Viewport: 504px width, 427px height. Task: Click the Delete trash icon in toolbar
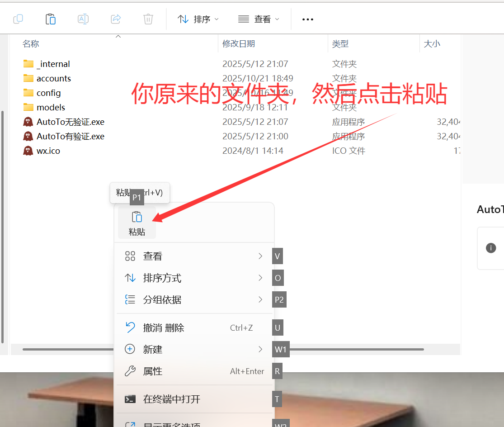[148, 19]
